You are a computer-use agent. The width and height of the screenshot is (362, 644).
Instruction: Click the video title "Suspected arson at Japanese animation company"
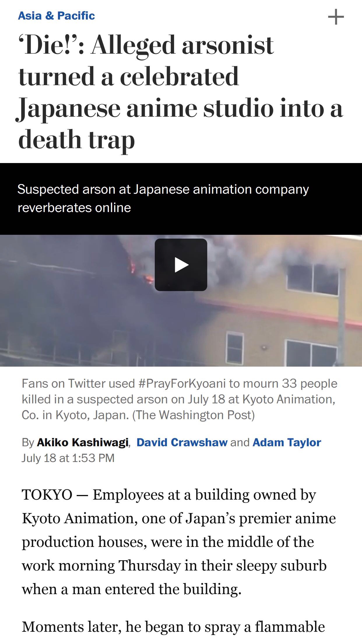pos(163,189)
